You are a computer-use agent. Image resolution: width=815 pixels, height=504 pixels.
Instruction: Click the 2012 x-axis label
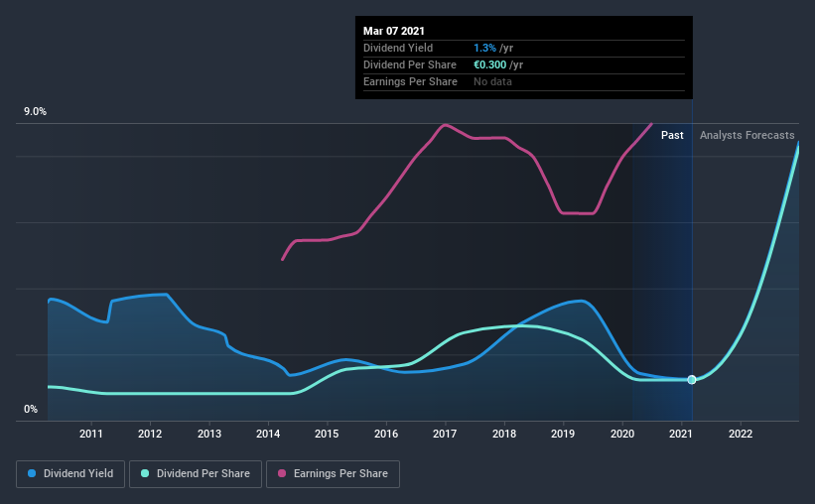(x=150, y=434)
